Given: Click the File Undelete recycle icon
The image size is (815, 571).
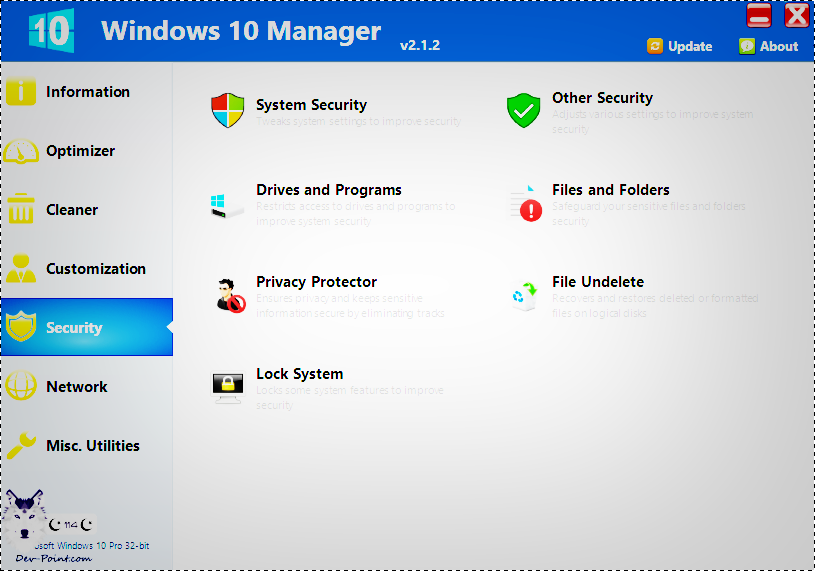Looking at the screenshot, I should tap(524, 295).
